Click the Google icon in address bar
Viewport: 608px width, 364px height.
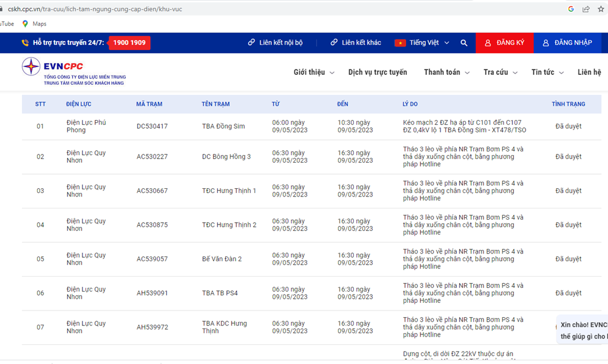[571, 9]
